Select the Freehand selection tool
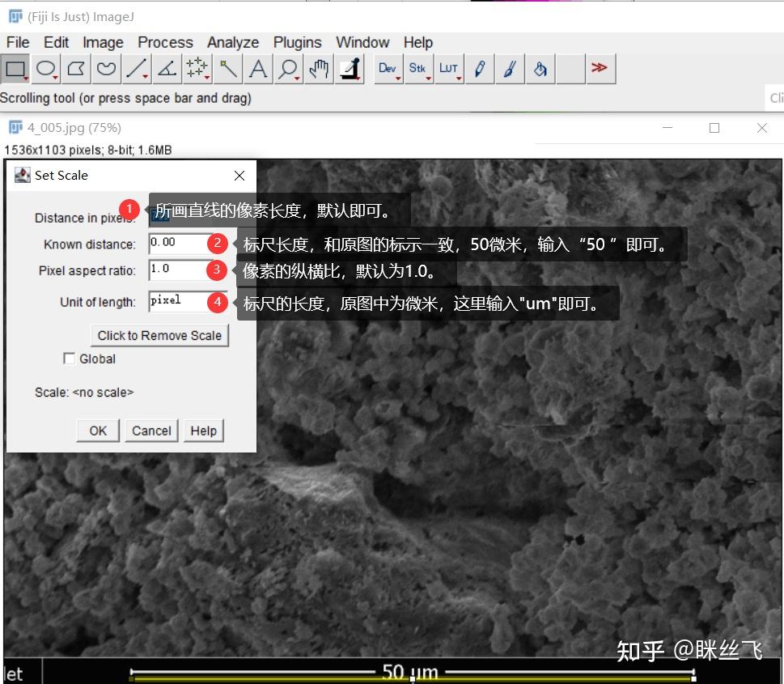This screenshot has width=784, height=684. pyautogui.click(x=107, y=69)
